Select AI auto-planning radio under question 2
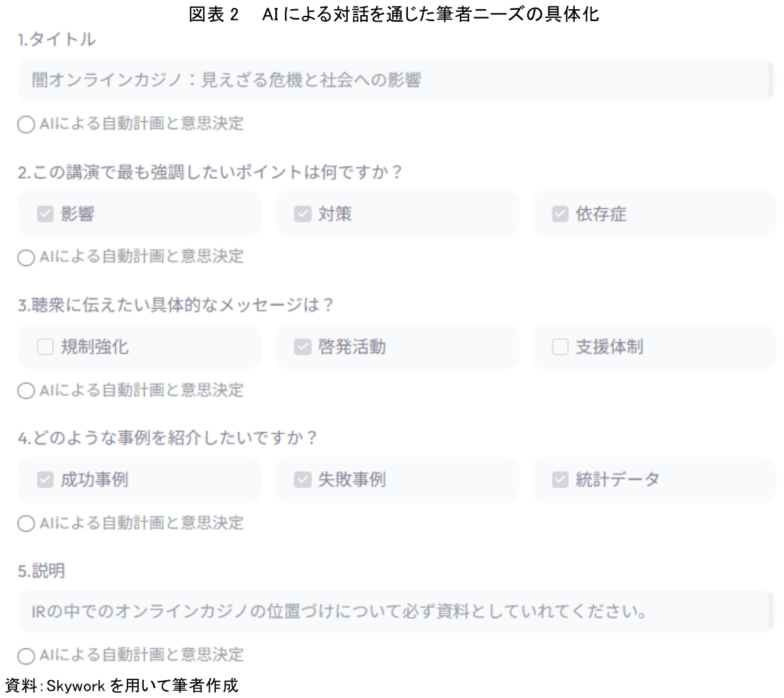 [x=26, y=257]
